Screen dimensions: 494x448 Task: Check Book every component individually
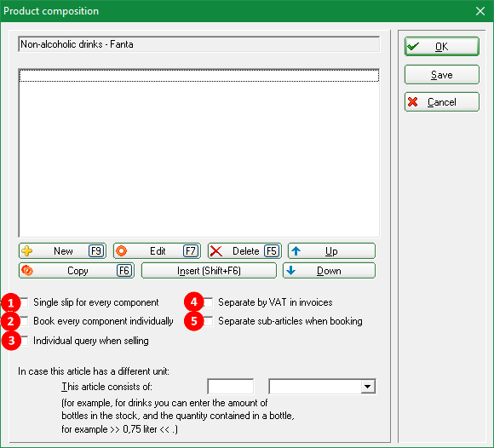[24, 321]
